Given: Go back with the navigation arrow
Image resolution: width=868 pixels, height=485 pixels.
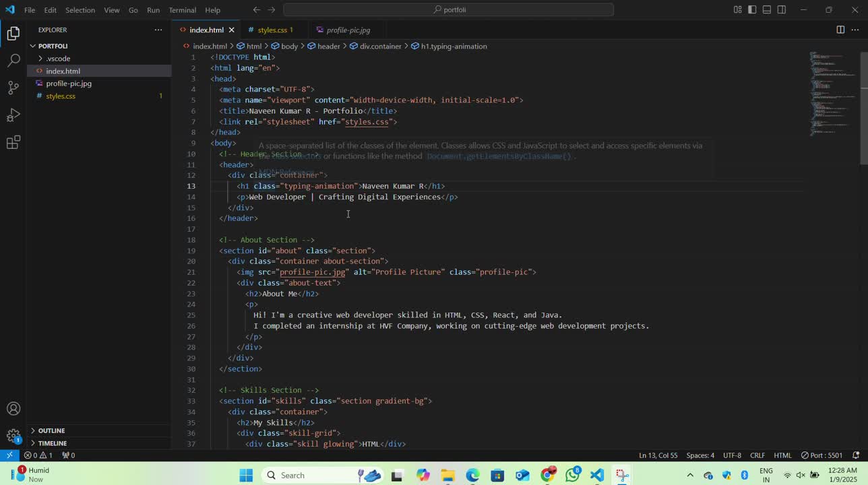Looking at the screenshot, I should [x=257, y=9].
